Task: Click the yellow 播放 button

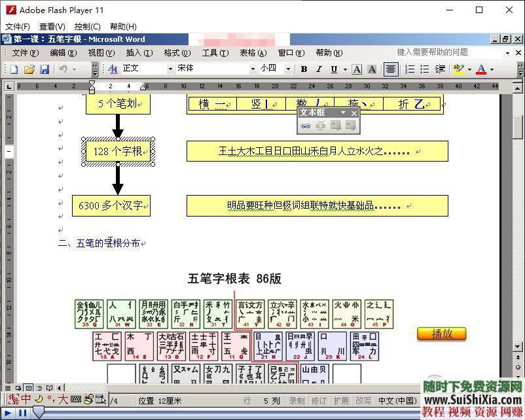Action: (x=441, y=334)
